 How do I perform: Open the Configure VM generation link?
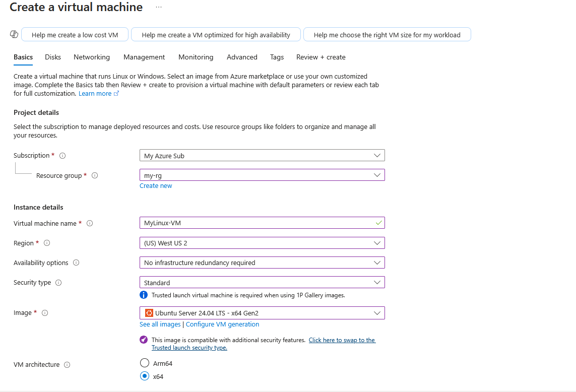point(223,324)
